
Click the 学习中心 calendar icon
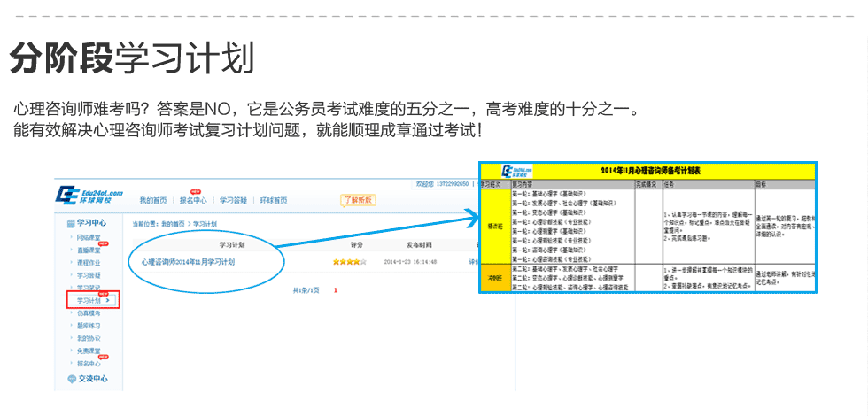coord(72,224)
